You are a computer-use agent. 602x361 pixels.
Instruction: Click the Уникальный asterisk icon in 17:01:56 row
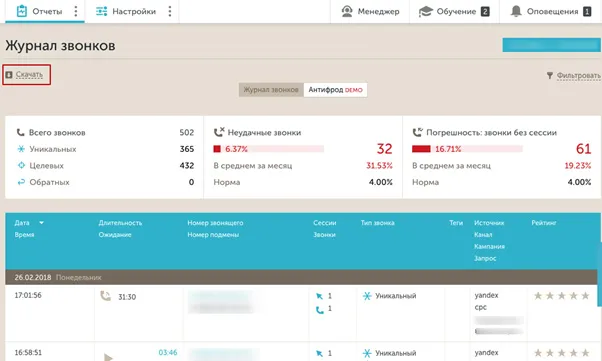[367, 296]
